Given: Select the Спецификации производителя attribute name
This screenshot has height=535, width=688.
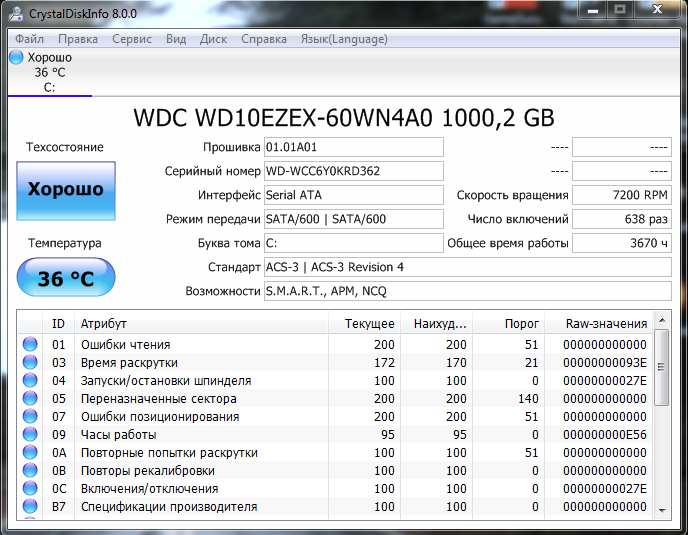Looking at the screenshot, I should 169,506.
